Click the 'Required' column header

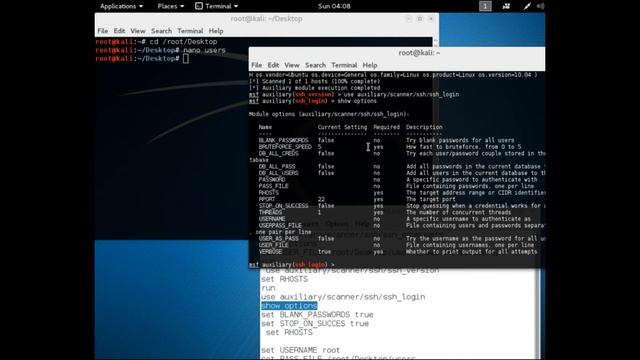[x=386, y=127]
